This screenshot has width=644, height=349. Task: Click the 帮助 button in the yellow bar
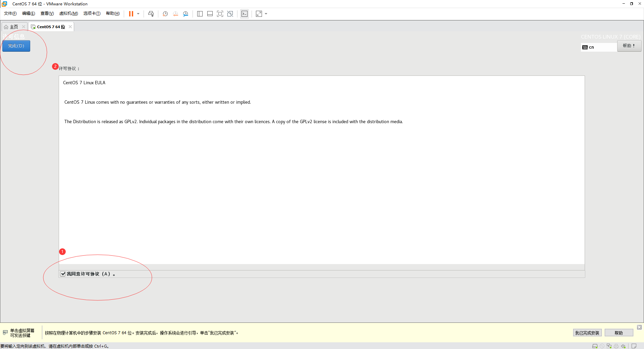click(619, 333)
